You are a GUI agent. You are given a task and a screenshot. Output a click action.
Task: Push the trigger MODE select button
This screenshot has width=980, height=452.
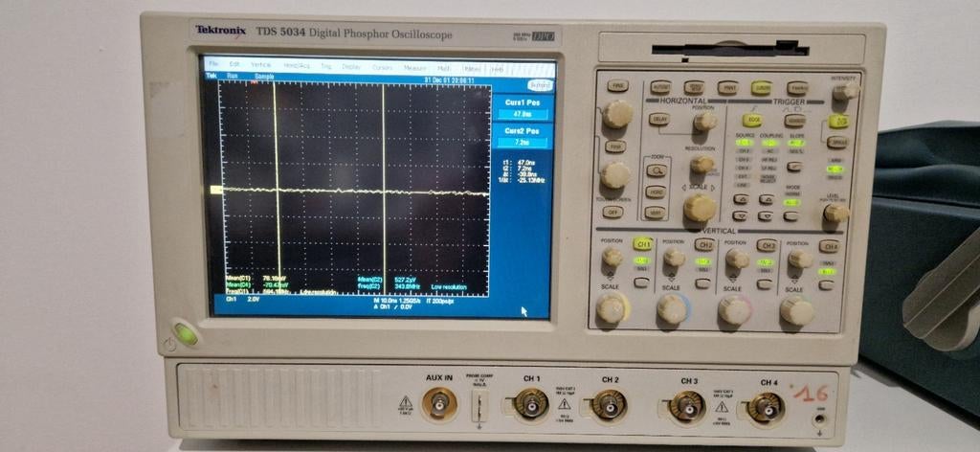tap(791, 216)
